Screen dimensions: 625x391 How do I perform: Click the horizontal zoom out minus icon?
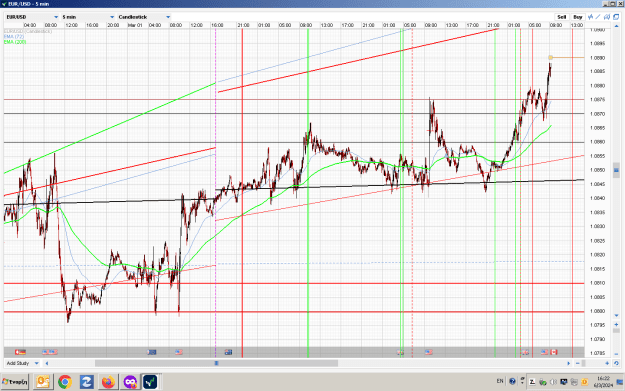coord(578,363)
